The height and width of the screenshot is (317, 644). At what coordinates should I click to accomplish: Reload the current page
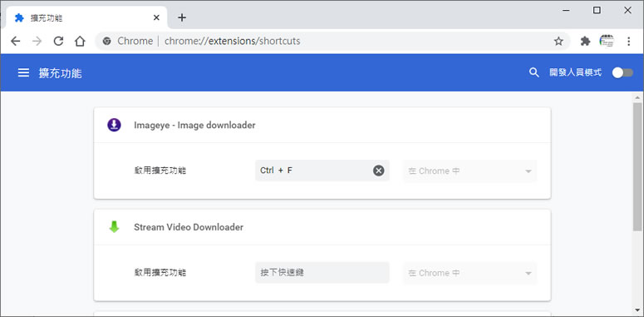click(58, 41)
